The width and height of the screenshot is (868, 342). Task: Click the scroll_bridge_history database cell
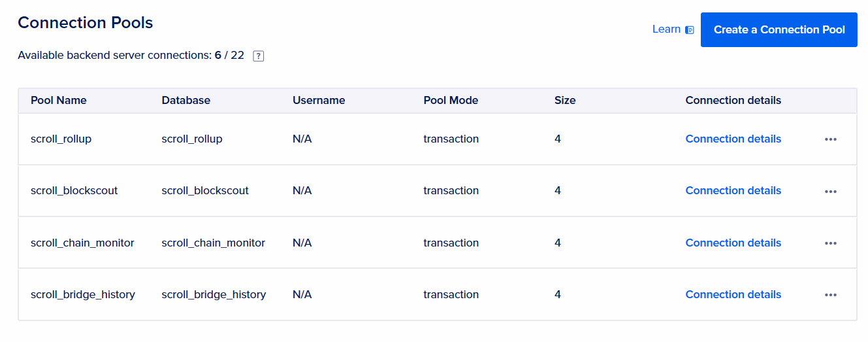point(214,294)
